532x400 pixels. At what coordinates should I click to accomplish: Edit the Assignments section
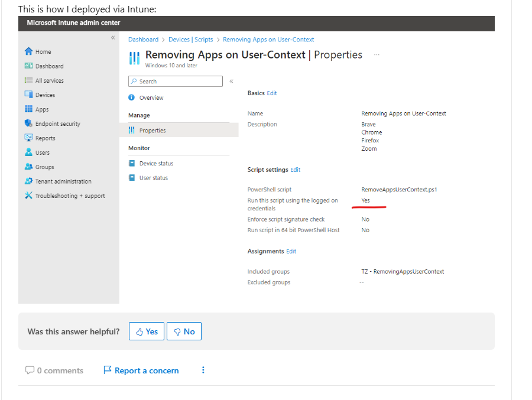291,251
